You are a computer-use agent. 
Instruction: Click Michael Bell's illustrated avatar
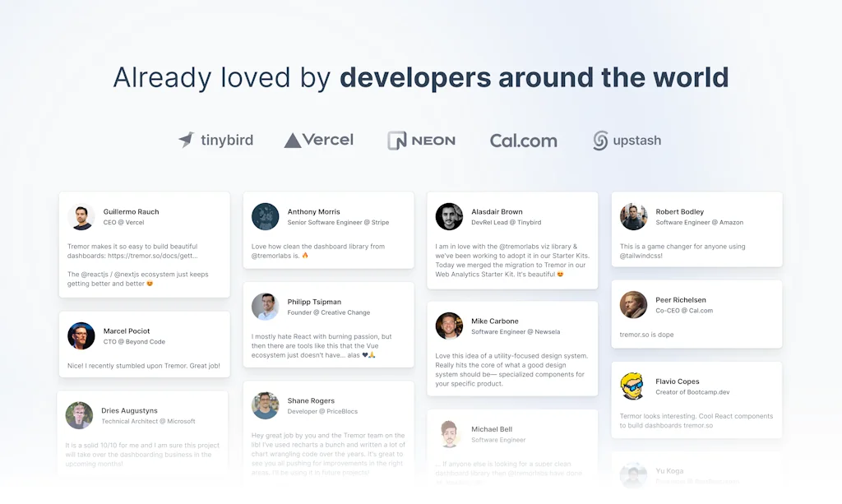pyautogui.click(x=449, y=434)
